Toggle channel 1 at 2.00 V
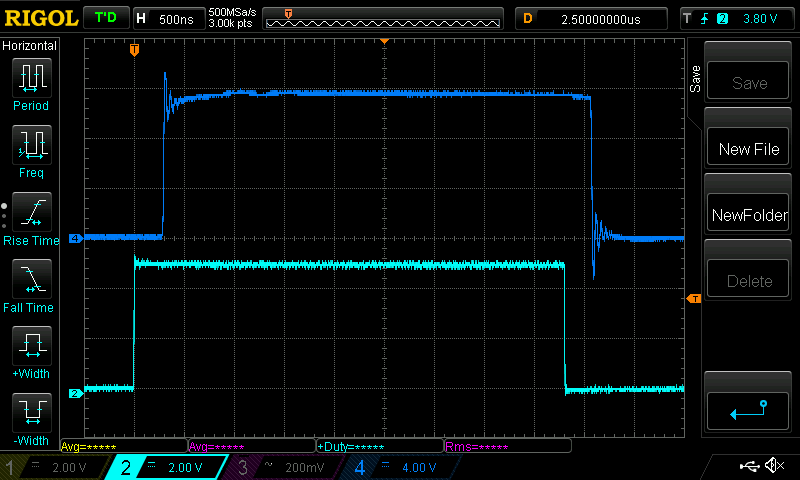This screenshot has height=480, width=800. coord(55,467)
